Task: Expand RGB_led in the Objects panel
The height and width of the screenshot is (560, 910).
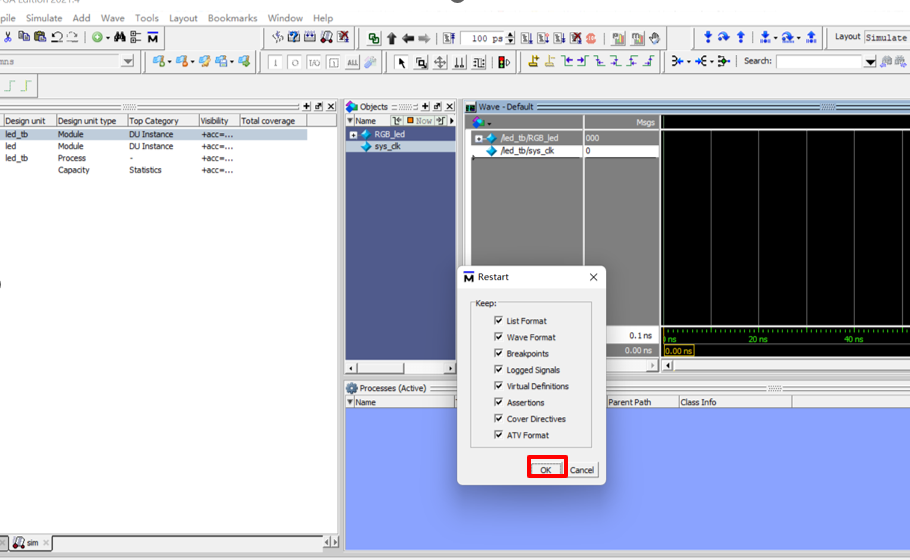Action: 353,135
